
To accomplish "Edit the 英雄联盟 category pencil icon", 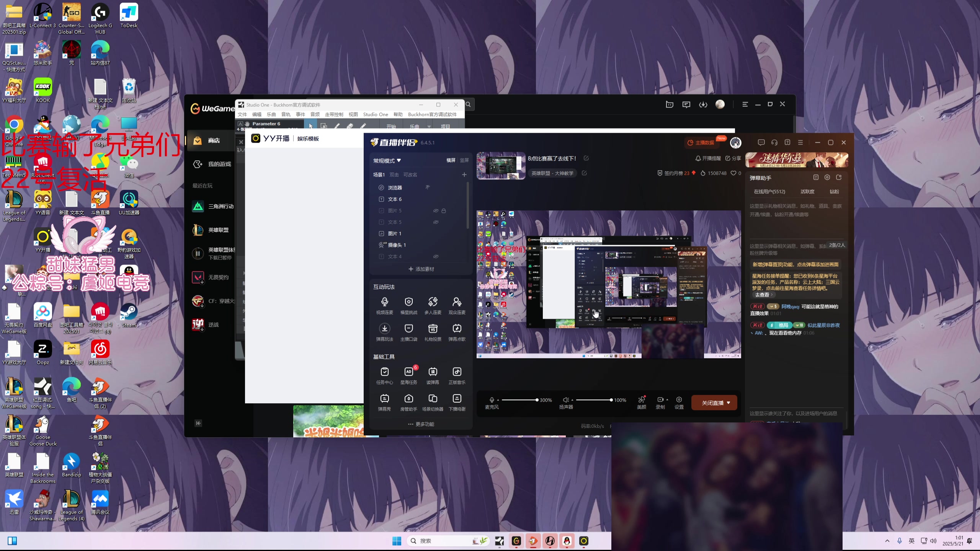I will pos(584,173).
